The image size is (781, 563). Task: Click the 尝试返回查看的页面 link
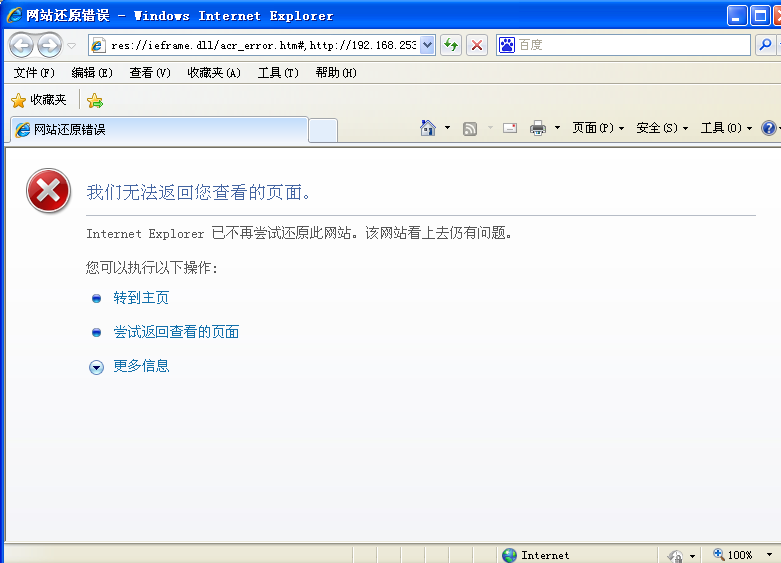(x=176, y=332)
